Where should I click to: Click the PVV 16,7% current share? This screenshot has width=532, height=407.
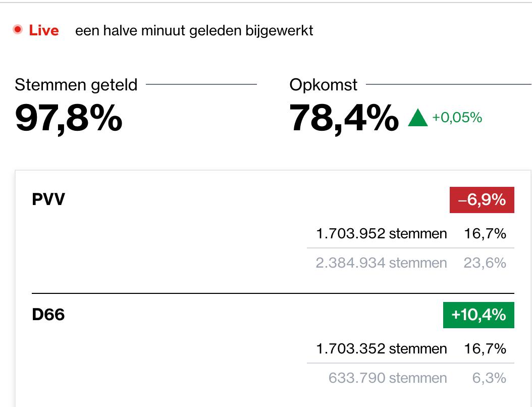point(485,233)
